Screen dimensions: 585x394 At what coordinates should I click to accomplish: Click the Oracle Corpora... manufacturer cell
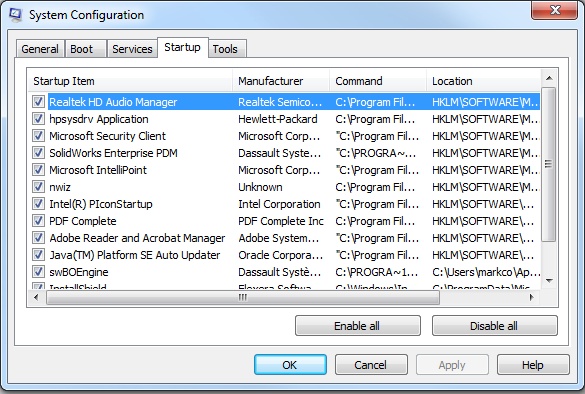coord(281,255)
